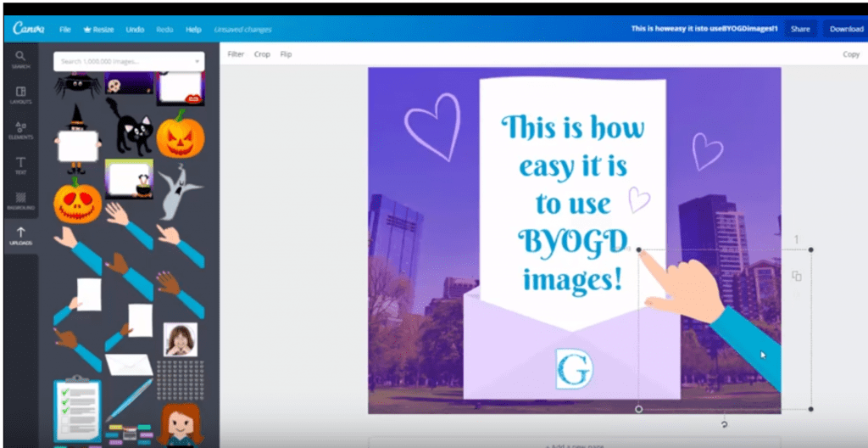Image resolution: width=868 pixels, height=448 pixels.
Task: Open the Resize option with crown
Action: point(98,30)
